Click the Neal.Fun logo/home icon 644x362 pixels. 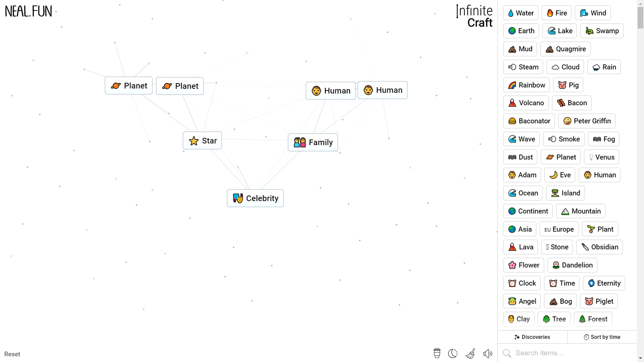[28, 11]
